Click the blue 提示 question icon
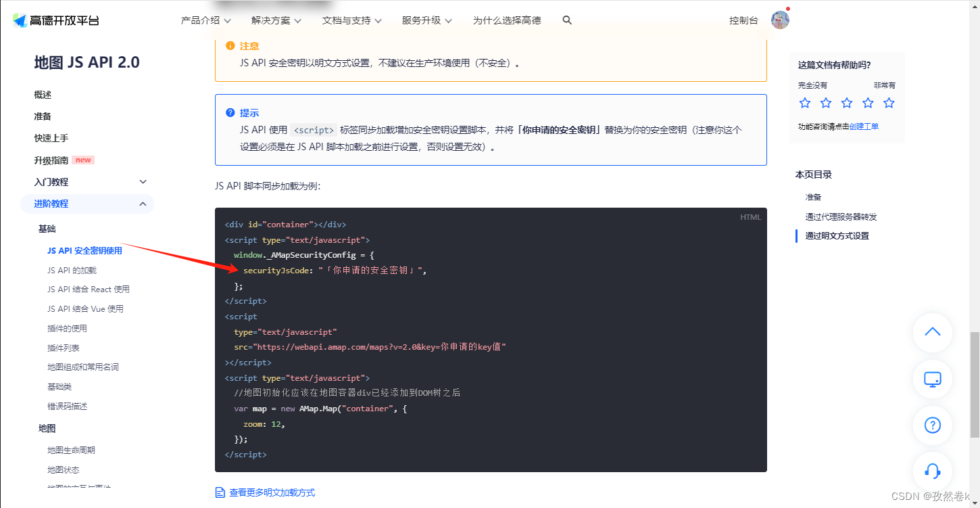The width and height of the screenshot is (980, 508). (230, 113)
